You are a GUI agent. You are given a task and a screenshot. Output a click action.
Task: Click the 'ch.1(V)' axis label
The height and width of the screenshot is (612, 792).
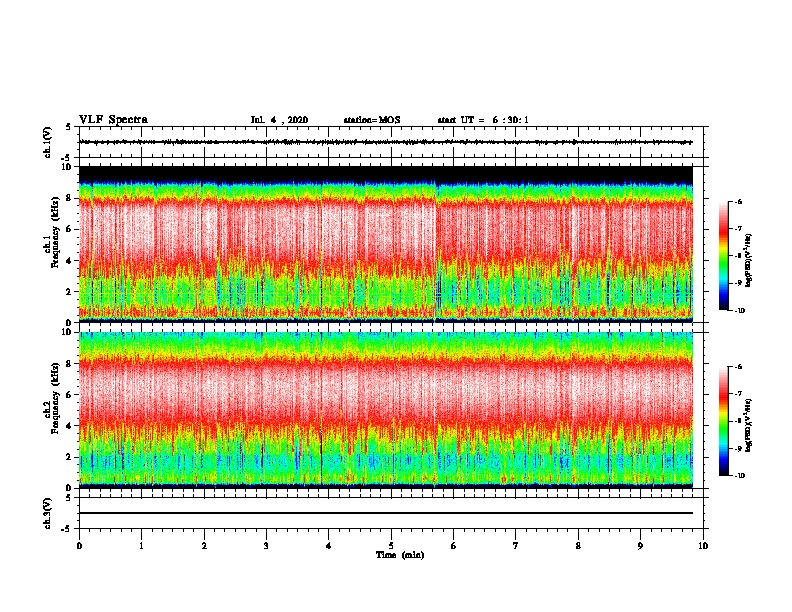pos(48,142)
